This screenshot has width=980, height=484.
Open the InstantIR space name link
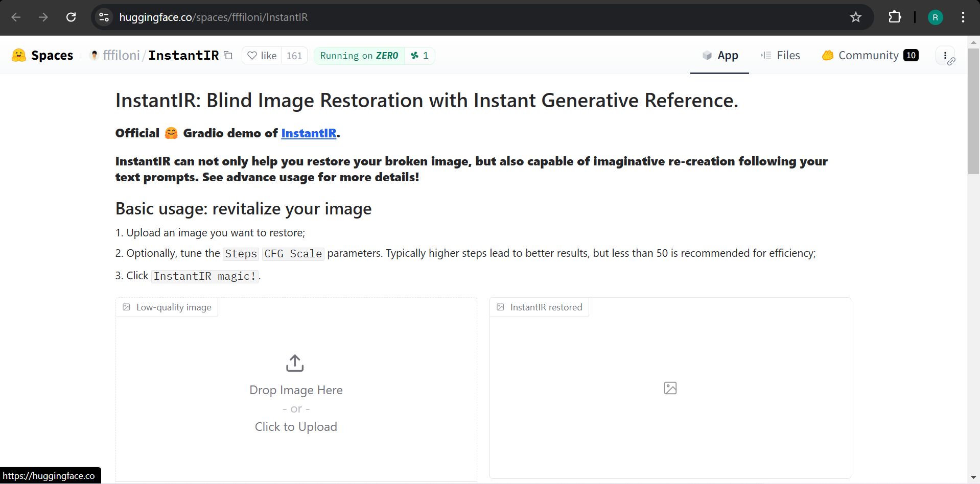click(183, 55)
